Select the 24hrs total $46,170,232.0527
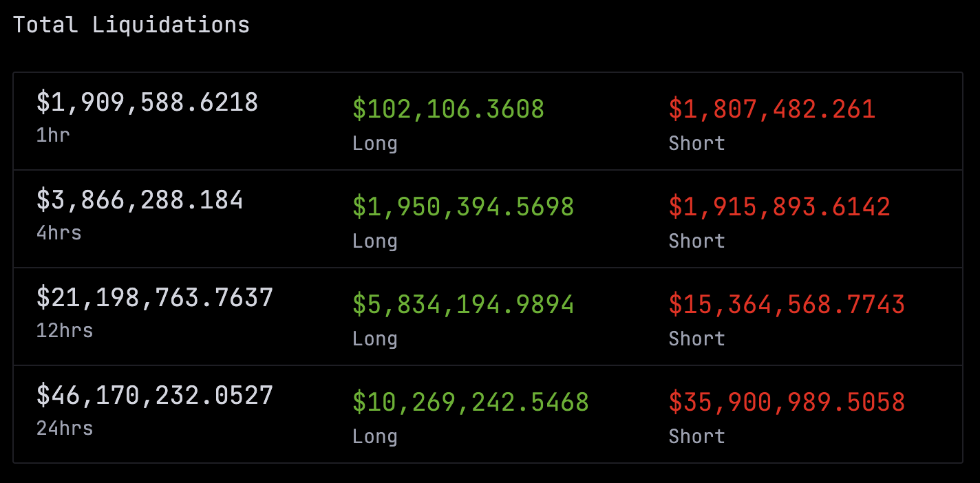 [x=155, y=396]
